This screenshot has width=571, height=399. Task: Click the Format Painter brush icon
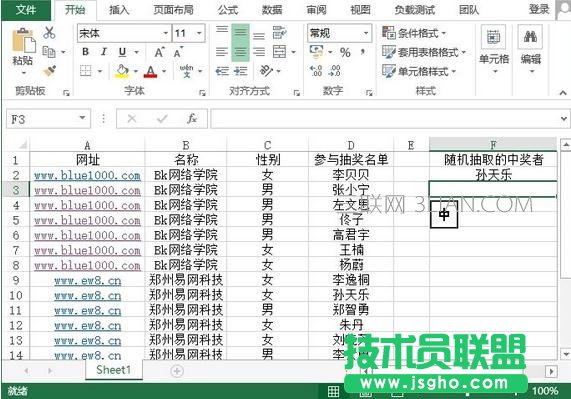click(x=49, y=71)
